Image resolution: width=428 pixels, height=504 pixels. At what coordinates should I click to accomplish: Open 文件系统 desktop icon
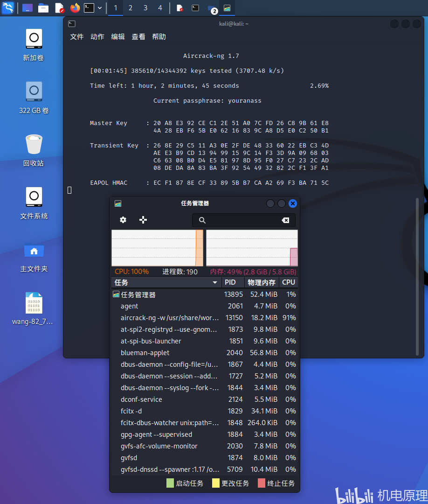pos(34,203)
